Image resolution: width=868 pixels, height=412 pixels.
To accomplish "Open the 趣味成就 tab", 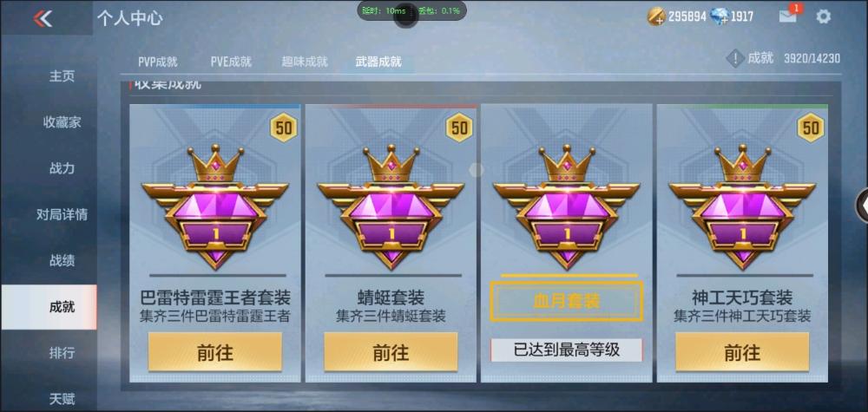I will coord(305,62).
